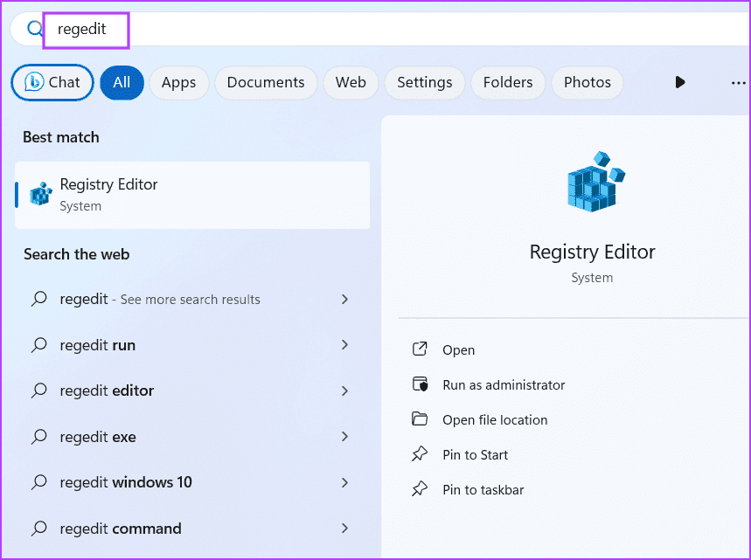Select the 'regedit command' web suggestion
Image resolution: width=751 pixels, height=560 pixels.
point(191,529)
